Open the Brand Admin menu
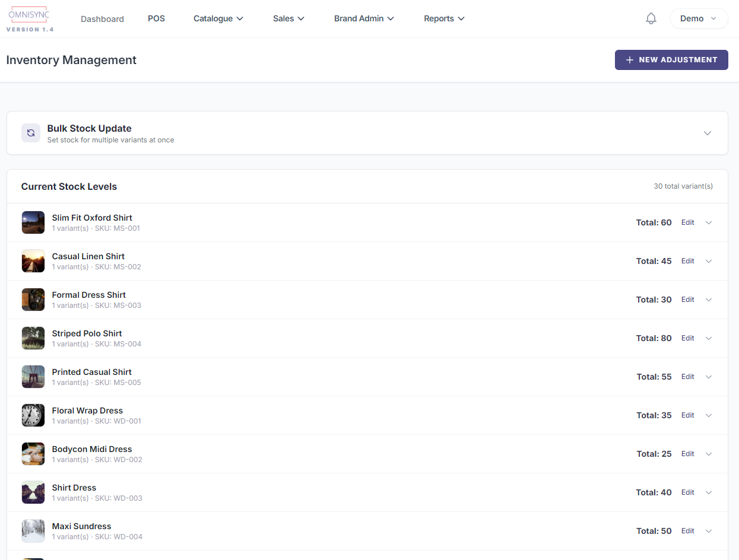Image resolution: width=739 pixels, height=560 pixels. 364,18
